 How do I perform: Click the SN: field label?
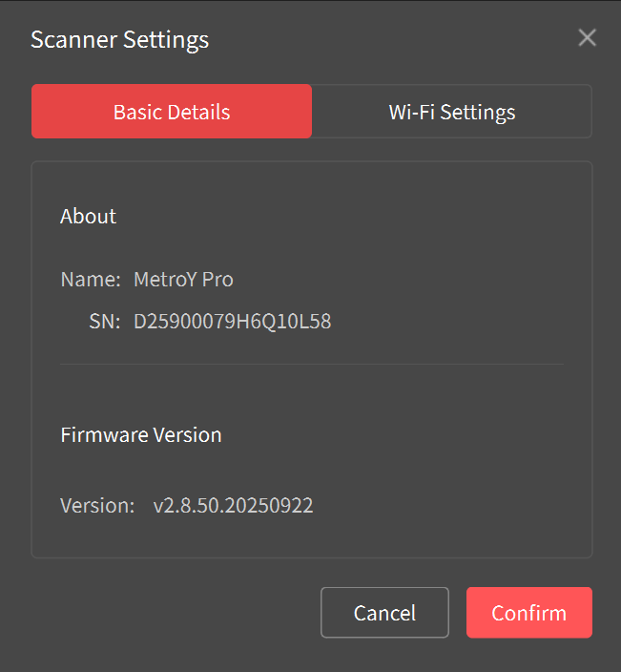pos(104,322)
